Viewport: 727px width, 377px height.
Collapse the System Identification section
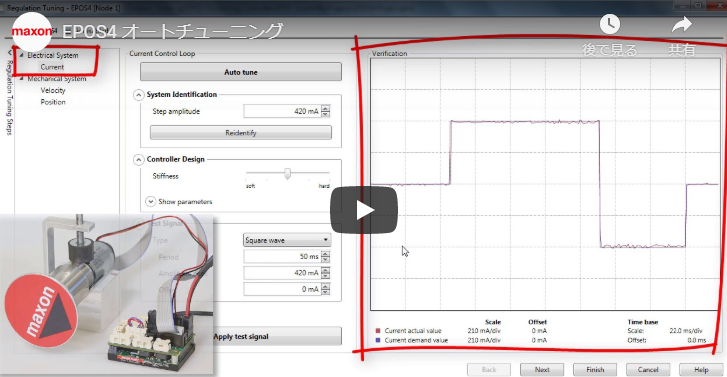tap(138, 95)
